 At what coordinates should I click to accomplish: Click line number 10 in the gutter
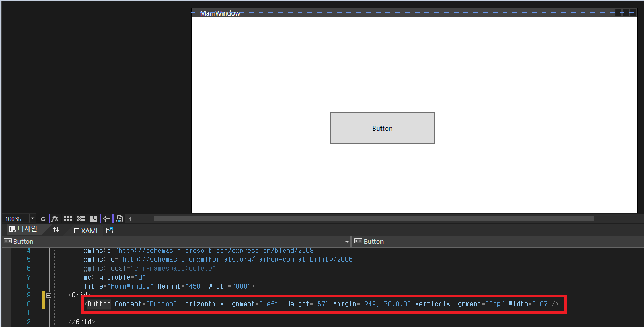(27, 304)
